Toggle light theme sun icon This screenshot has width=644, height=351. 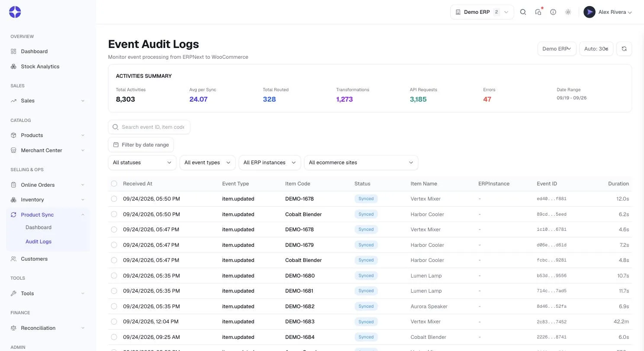click(568, 12)
